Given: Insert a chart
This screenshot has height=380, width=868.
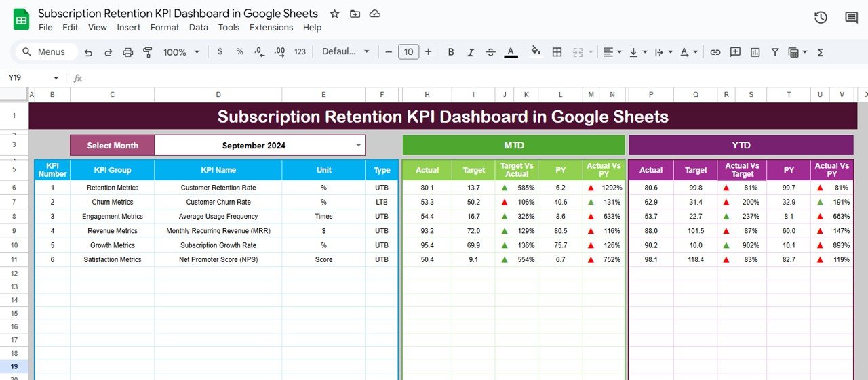Looking at the screenshot, I should click(x=755, y=52).
